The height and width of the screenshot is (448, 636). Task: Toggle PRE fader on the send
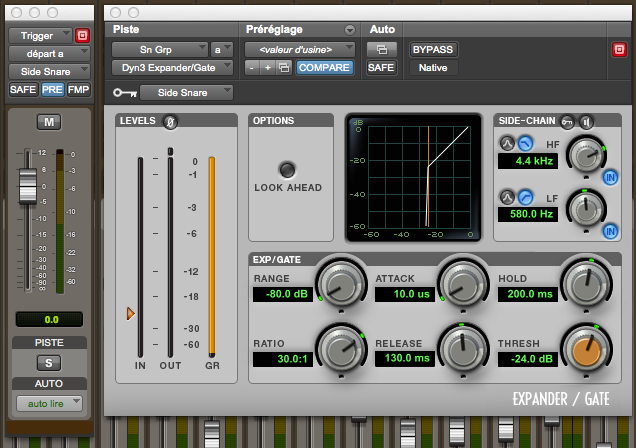point(52,90)
